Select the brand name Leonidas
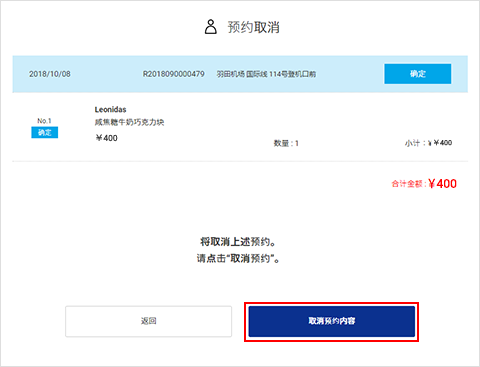Viewport: 480px width, 367px height. (x=110, y=109)
